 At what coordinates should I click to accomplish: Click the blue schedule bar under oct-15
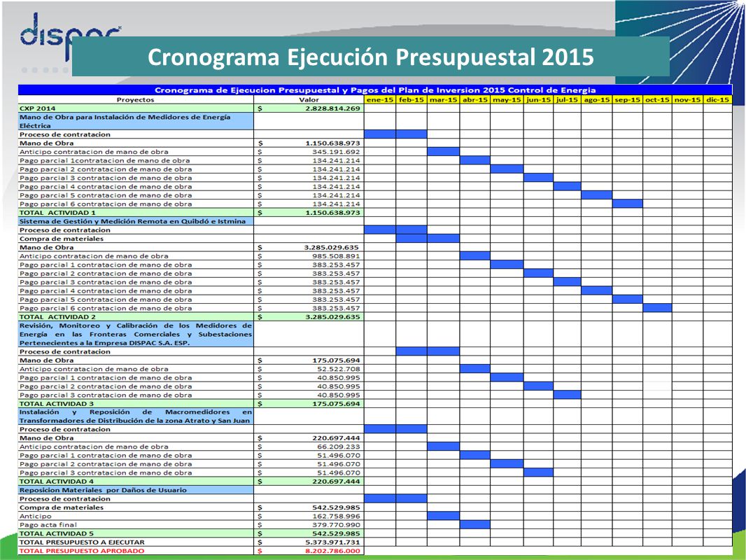click(x=657, y=308)
